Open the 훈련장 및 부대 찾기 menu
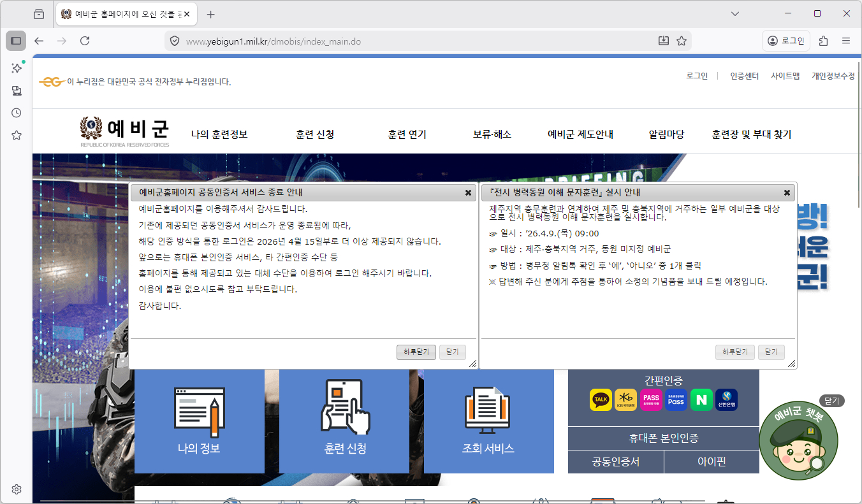The height and width of the screenshot is (504, 862). point(752,134)
